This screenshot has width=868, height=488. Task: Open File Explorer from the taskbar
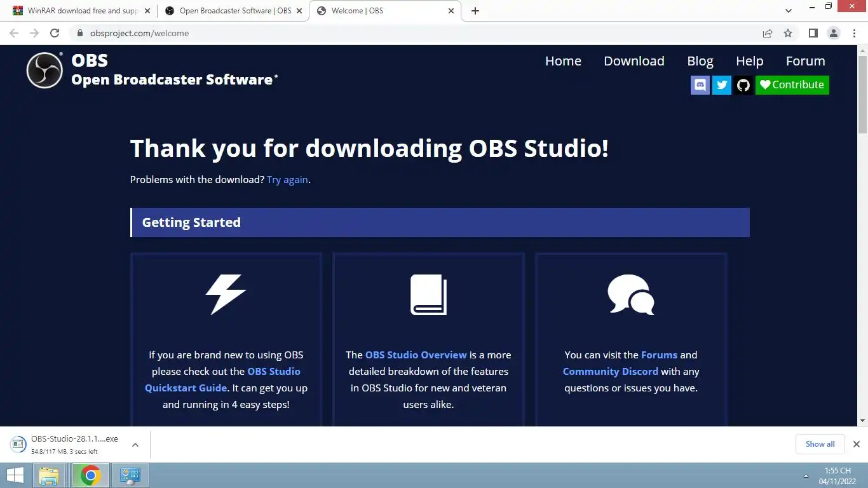[50, 475]
